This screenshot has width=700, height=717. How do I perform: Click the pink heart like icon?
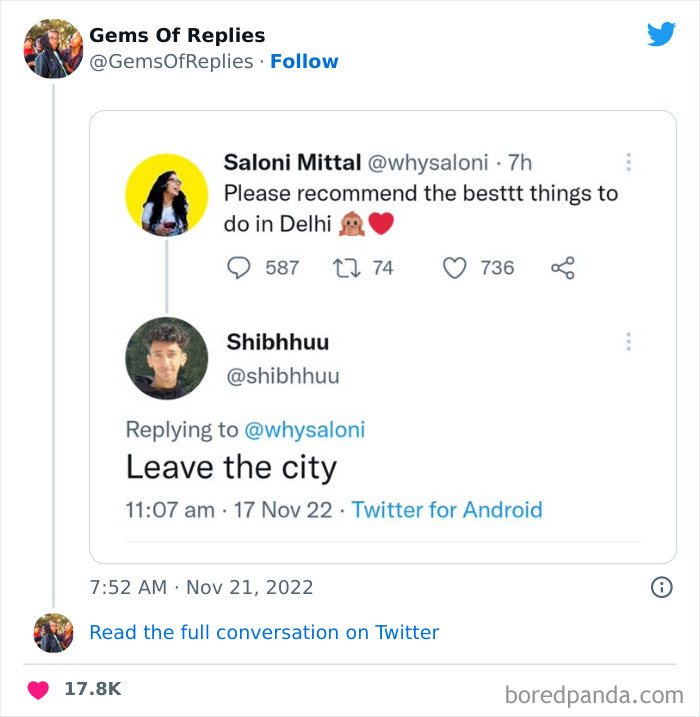[x=38, y=689]
